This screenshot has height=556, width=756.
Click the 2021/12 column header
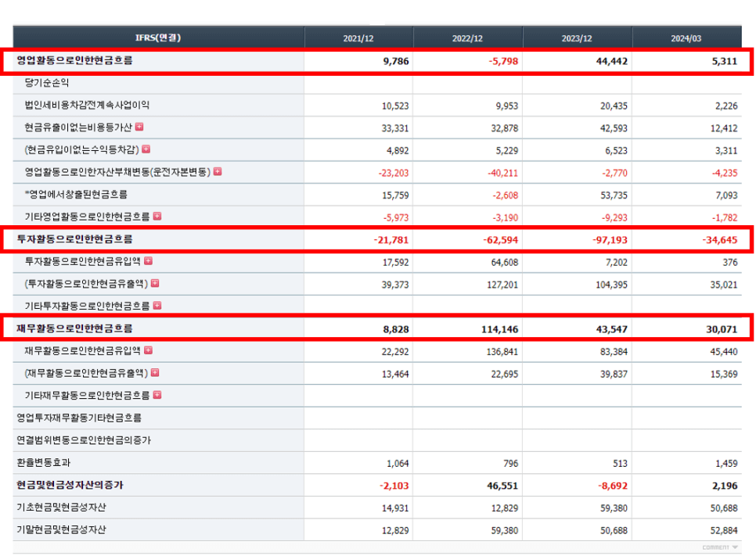click(x=358, y=38)
